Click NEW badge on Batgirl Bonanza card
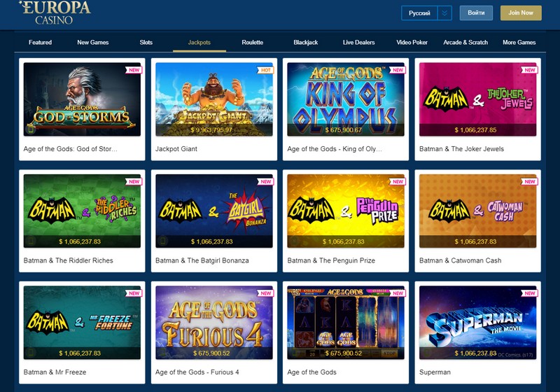The height and width of the screenshot is (392, 560). pyautogui.click(x=265, y=182)
